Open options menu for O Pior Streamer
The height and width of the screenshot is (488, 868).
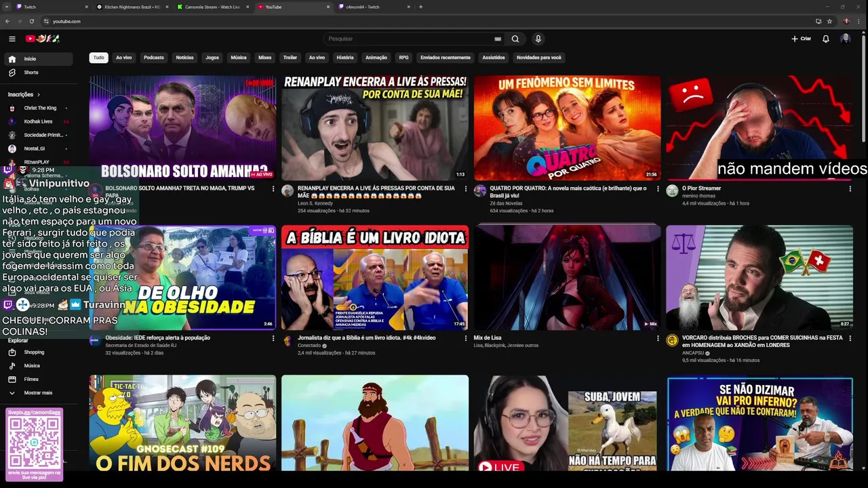[850, 188]
